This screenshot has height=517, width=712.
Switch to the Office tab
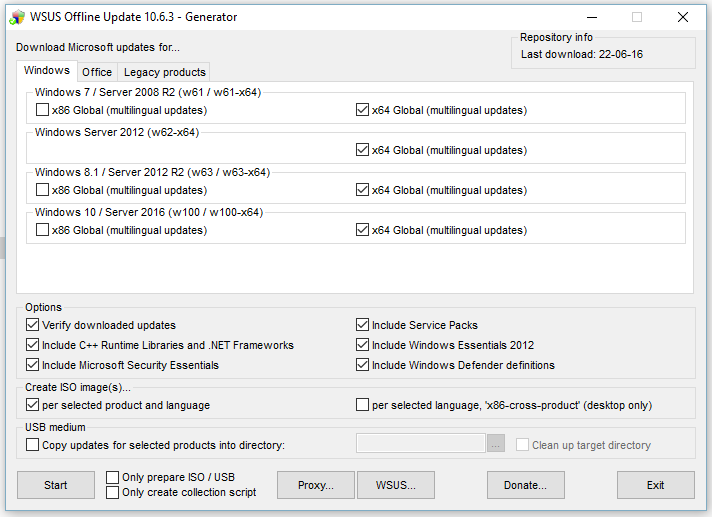(x=97, y=72)
